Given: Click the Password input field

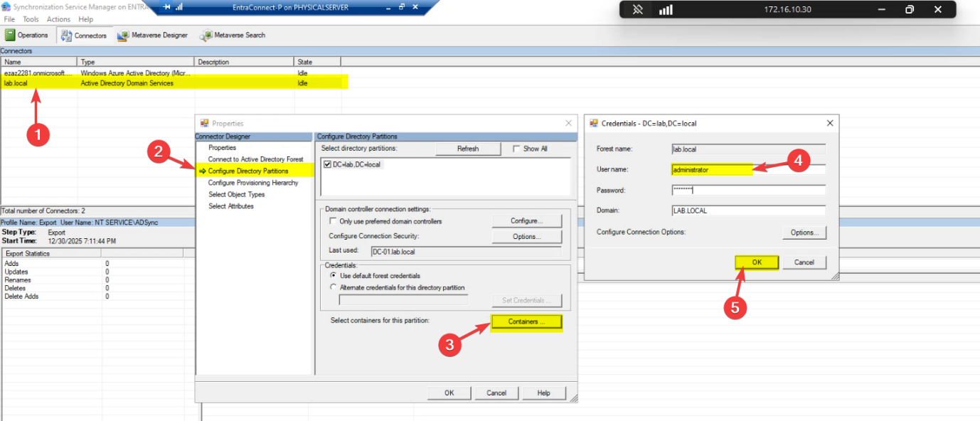Looking at the screenshot, I should point(748,191).
